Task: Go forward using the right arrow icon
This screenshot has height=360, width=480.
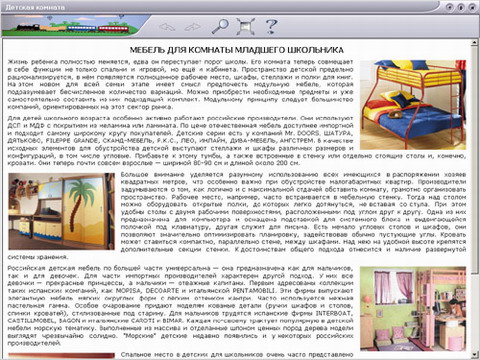Action: coord(192,27)
